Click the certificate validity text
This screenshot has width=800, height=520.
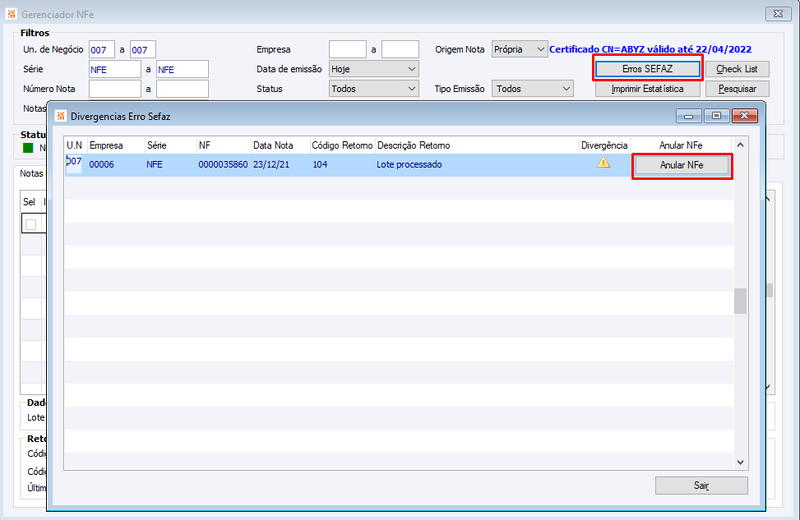650,49
